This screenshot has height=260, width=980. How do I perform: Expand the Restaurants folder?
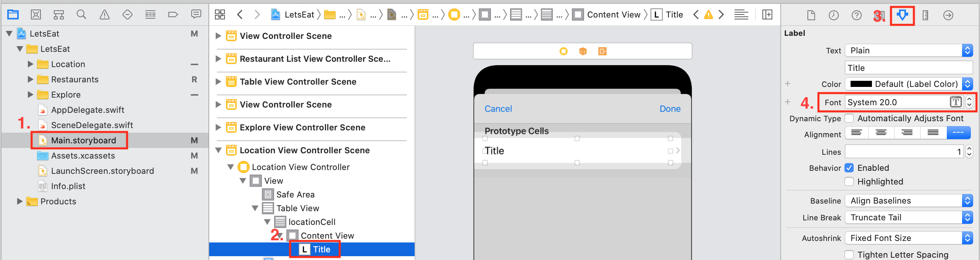(31, 79)
